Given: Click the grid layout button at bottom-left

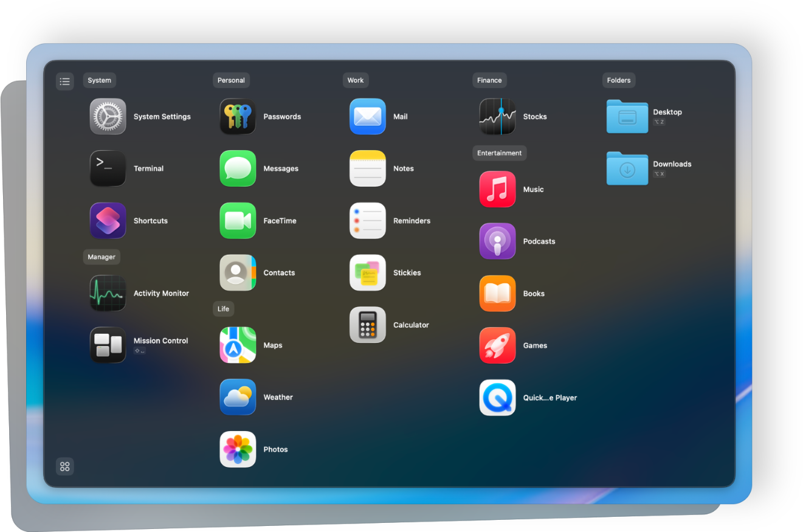Looking at the screenshot, I should 65,466.
